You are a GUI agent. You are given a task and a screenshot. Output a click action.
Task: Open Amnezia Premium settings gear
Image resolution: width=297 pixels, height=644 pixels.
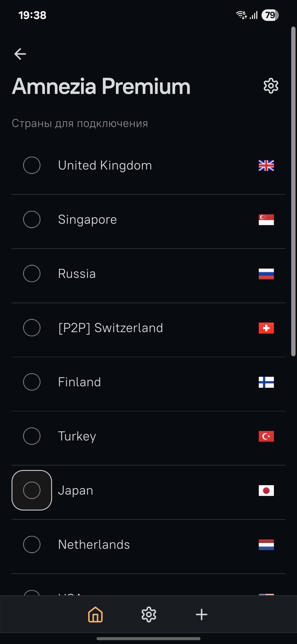[x=271, y=86]
